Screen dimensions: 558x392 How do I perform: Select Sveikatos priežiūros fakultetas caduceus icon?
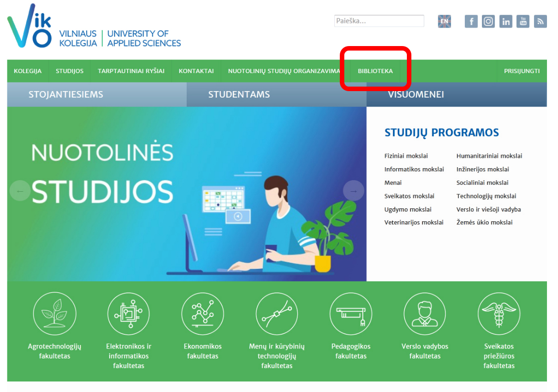(x=499, y=314)
